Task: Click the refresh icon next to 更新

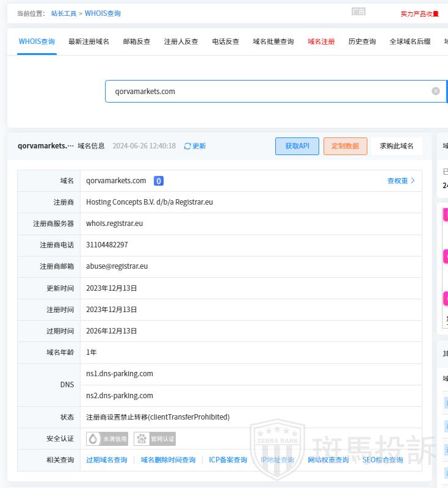Action: (187, 146)
